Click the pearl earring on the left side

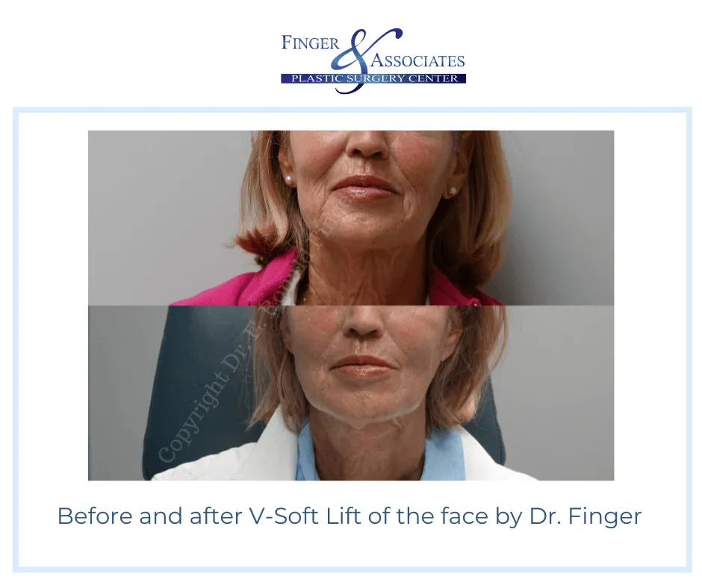(289, 179)
